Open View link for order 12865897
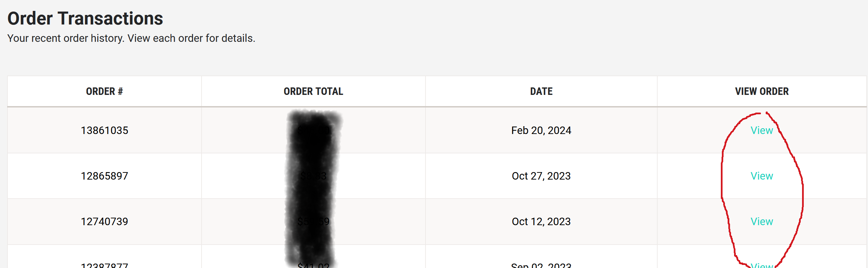The image size is (868, 268). click(x=762, y=176)
